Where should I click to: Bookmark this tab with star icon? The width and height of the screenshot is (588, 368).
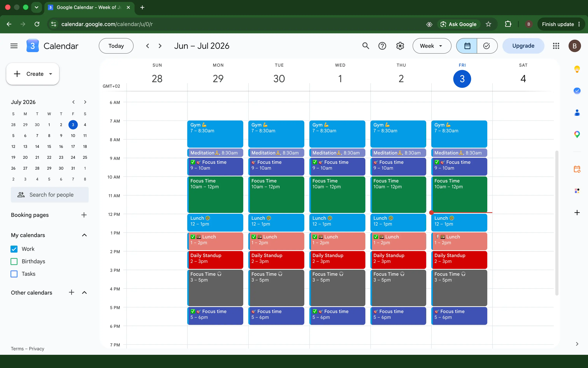pos(488,24)
